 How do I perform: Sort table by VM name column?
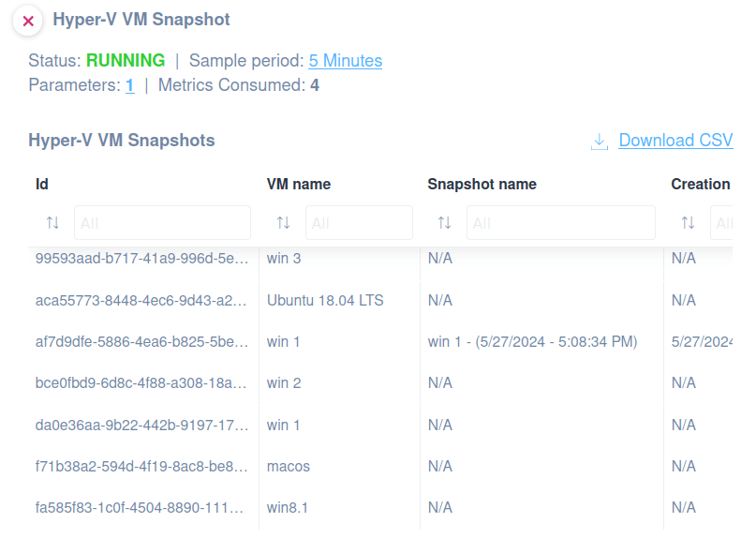coord(284,223)
